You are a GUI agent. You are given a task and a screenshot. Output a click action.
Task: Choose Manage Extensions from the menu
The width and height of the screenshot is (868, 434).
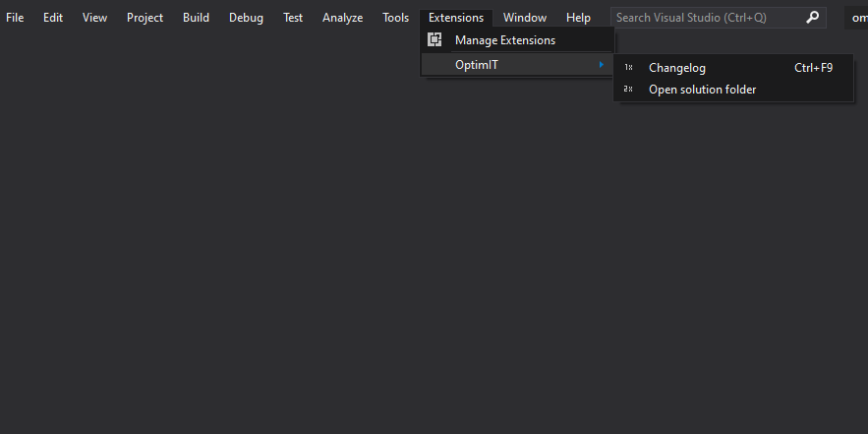[518, 40]
